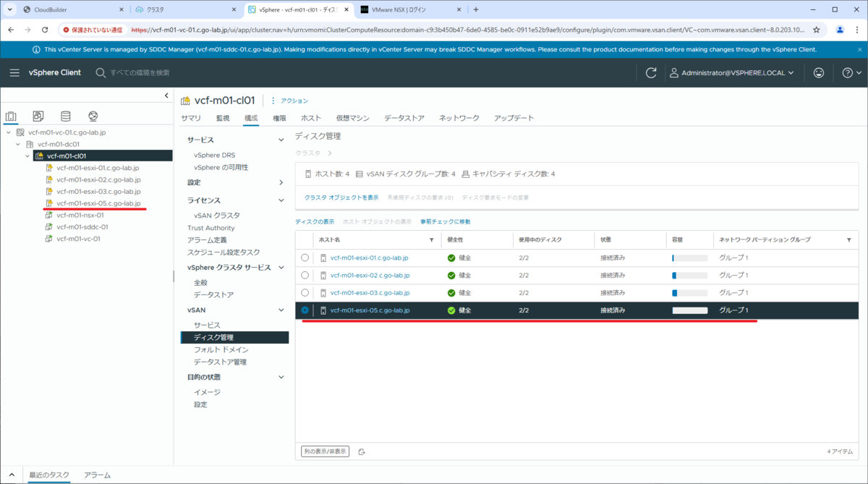Open フォルト ドメイン in the vSAN menu

point(221,349)
